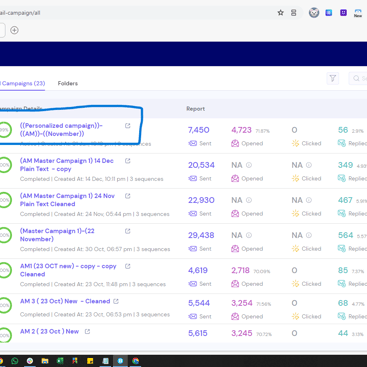Image resolution: width=367 pixels, height=367 pixels.
Task: Open (AM Master Campaign 1) 14 Dec Plain Text - copy
Action: [x=67, y=165]
